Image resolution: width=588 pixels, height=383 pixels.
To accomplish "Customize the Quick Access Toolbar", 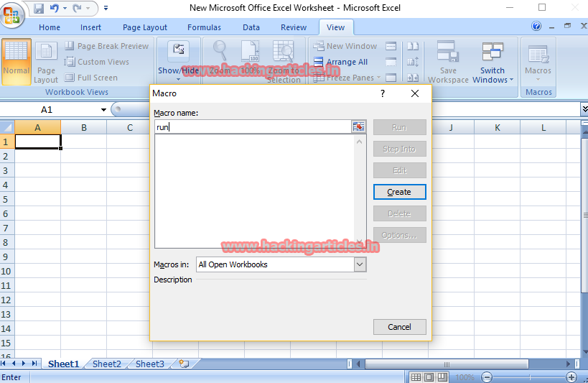I will 106,8.
